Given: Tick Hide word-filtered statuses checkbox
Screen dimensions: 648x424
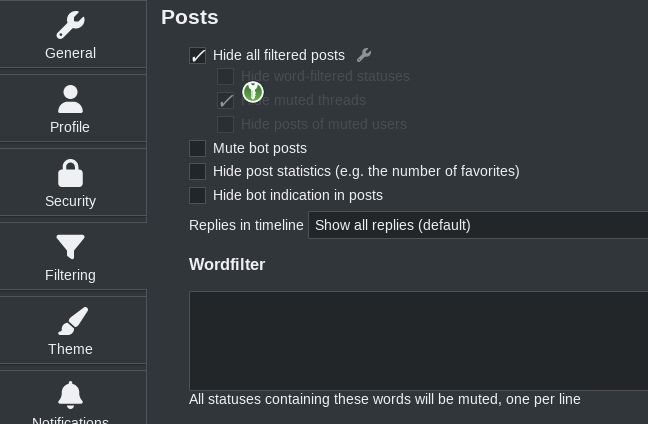Looking at the screenshot, I should tap(226, 76).
